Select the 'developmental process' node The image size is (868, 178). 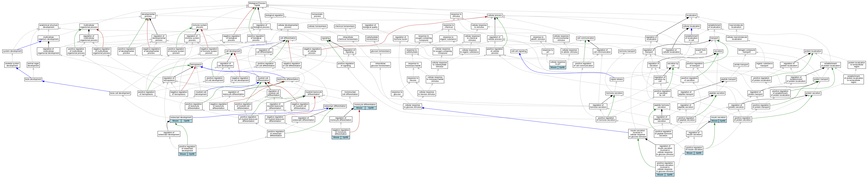[x=148, y=15]
